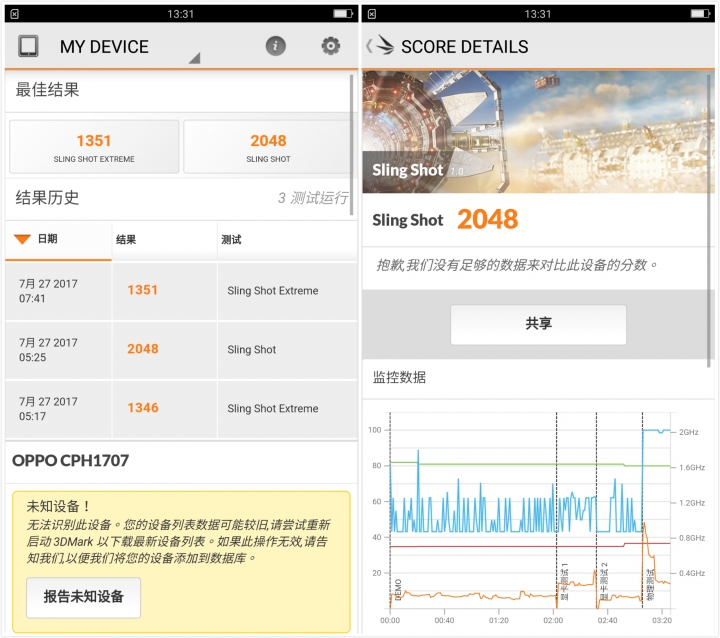Open the 05:17 Sling Shot Extreme row
The width and height of the screenshot is (720, 638).
pyautogui.click(x=181, y=409)
